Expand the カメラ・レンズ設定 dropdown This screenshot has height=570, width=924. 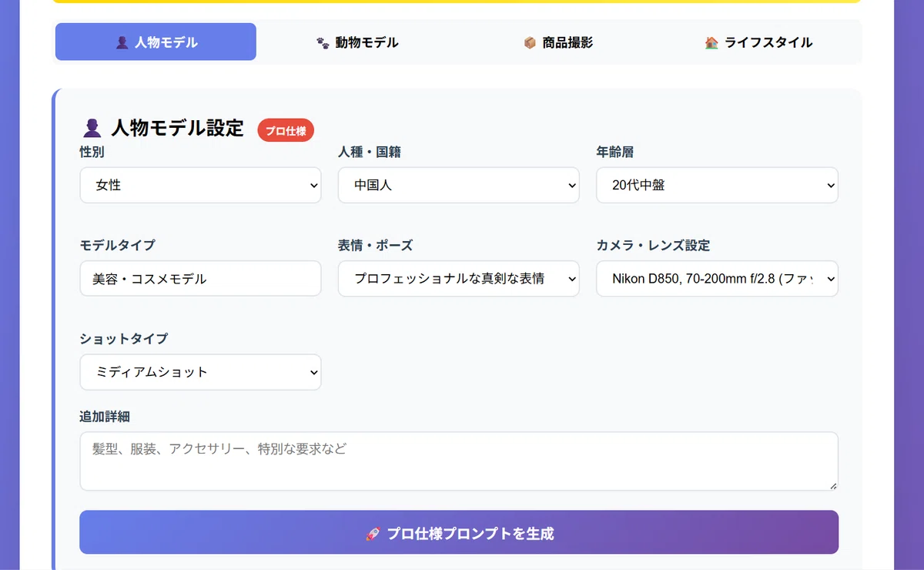[x=717, y=279]
